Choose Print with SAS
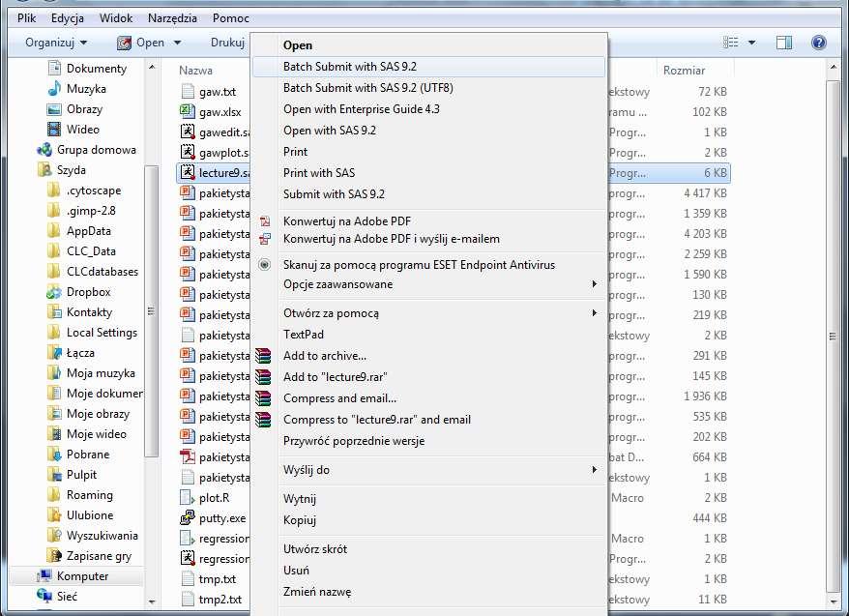 point(428,173)
